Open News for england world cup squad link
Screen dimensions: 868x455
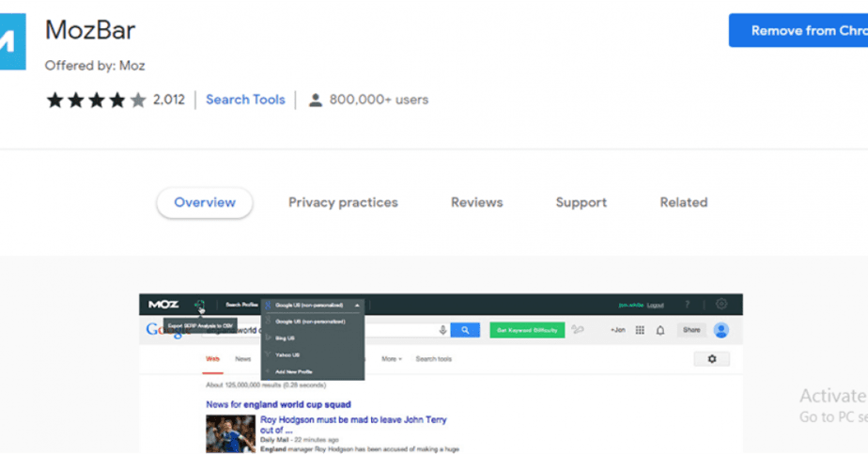point(278,404)
